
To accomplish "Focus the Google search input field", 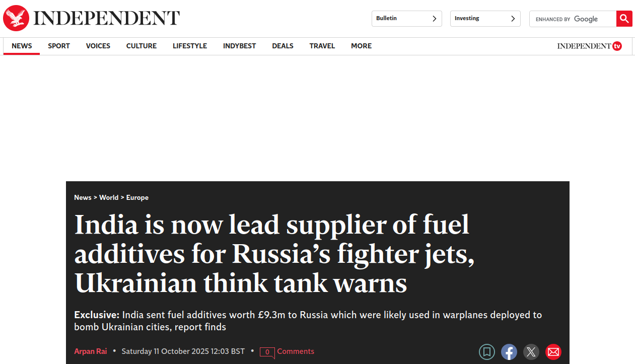I will point(573,19).
